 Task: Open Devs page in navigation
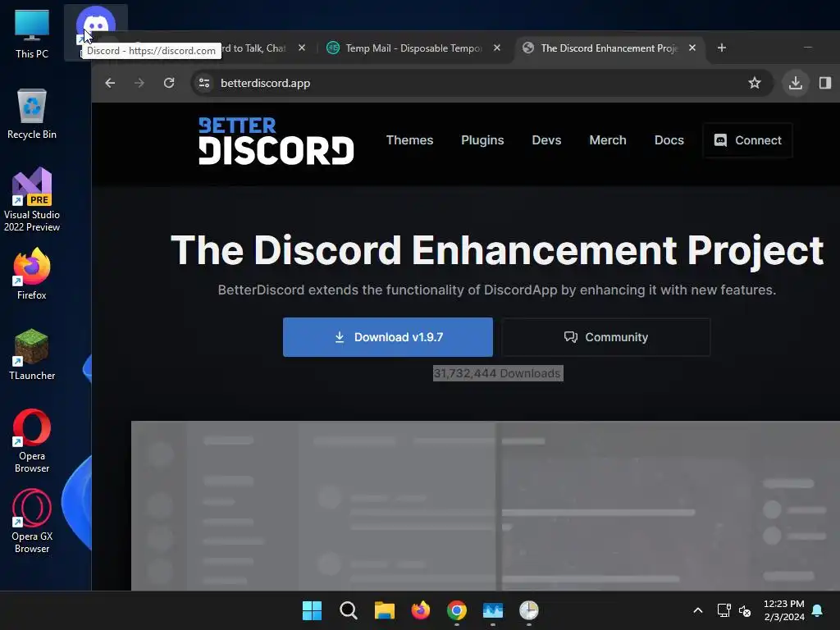click(x=546, y=140)
